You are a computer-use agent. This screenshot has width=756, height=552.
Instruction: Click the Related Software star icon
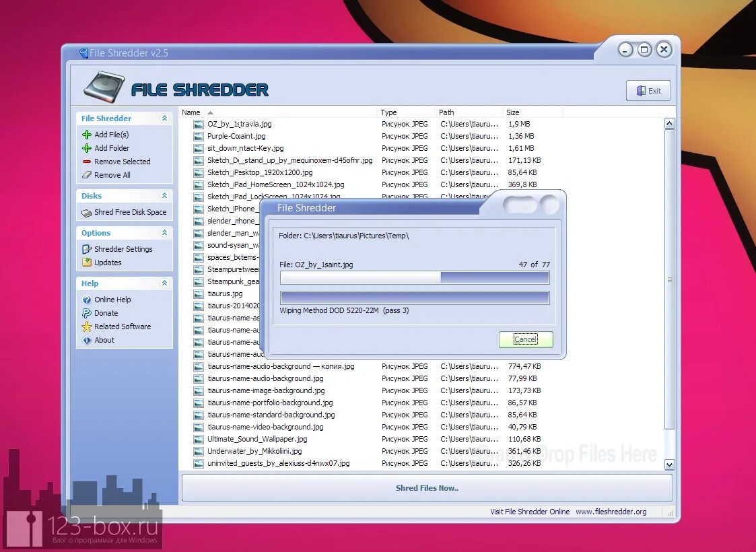coord(87,326)
